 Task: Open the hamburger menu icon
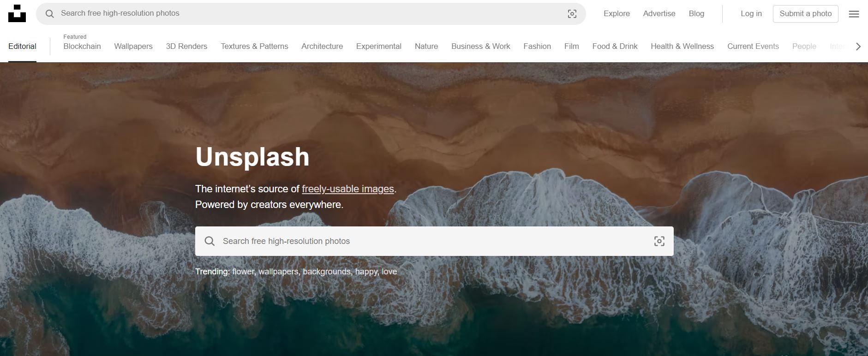(x=854, y=14)
